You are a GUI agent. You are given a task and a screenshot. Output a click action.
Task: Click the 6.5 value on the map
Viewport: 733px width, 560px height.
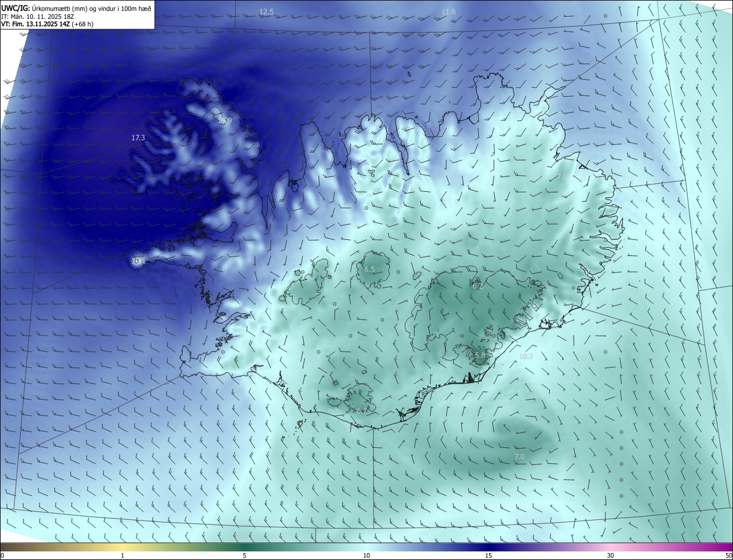pyautogui.click(x=369, y=269)
